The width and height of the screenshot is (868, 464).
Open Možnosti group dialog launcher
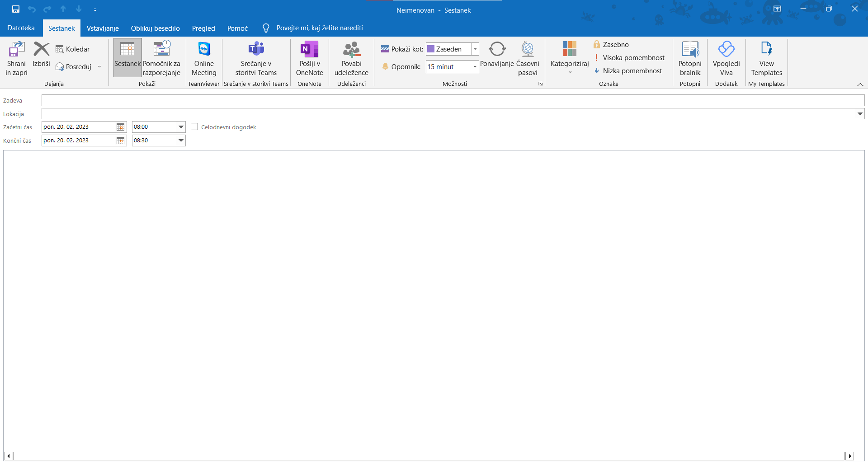click(541, 84)
